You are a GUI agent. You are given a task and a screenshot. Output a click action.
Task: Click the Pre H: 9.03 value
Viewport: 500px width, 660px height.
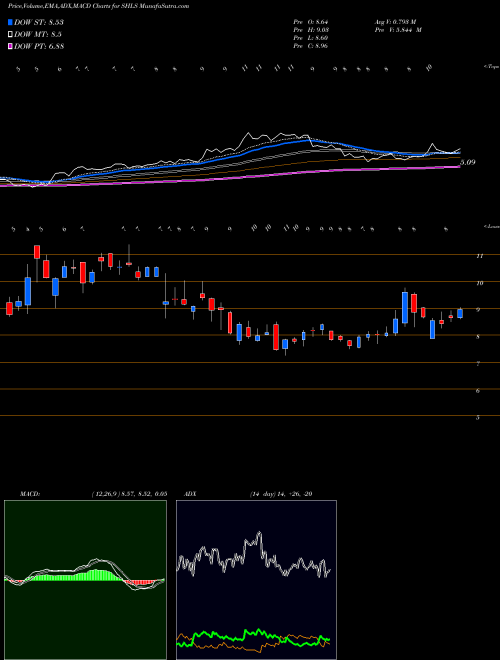tap(311, 30)
